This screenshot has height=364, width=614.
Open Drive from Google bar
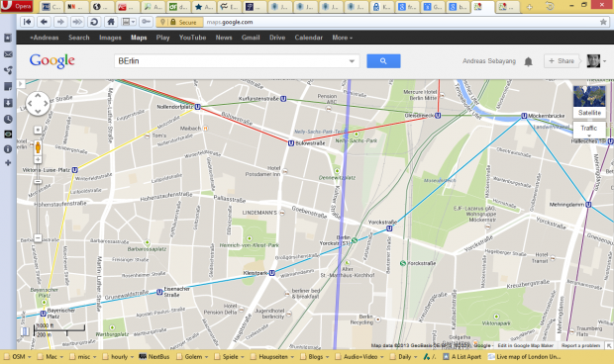click(x=277, y=38)
